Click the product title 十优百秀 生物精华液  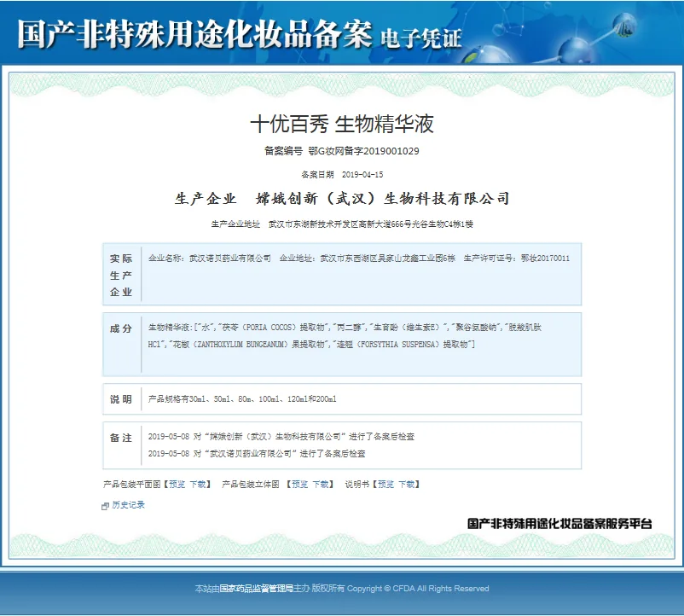[342, 124]
